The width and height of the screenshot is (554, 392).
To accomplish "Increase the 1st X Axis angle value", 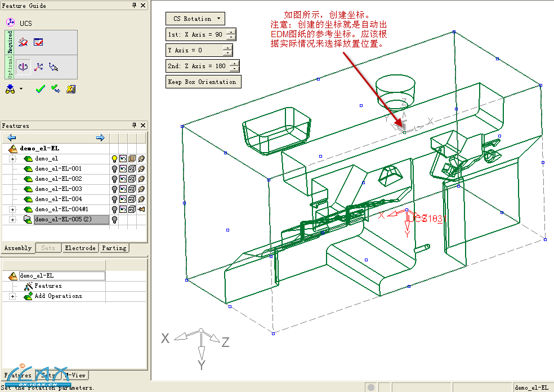I will pyautogui.click(x=231, y=32).
